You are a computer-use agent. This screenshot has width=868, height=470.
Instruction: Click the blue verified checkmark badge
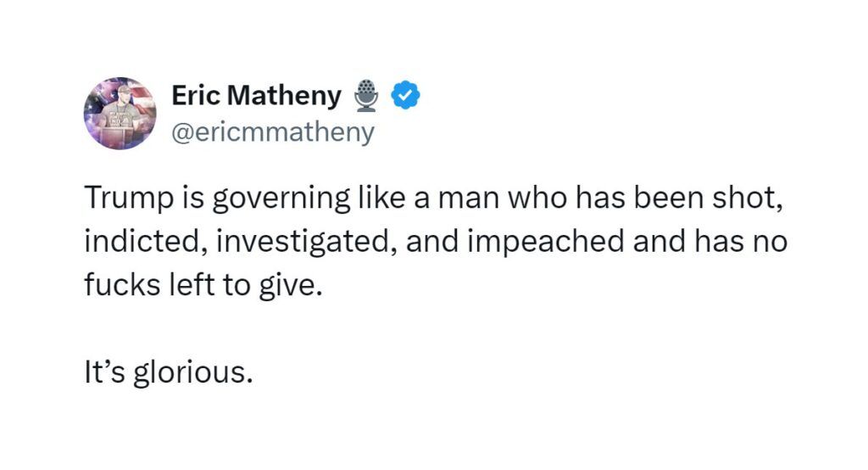click(405, 96)
